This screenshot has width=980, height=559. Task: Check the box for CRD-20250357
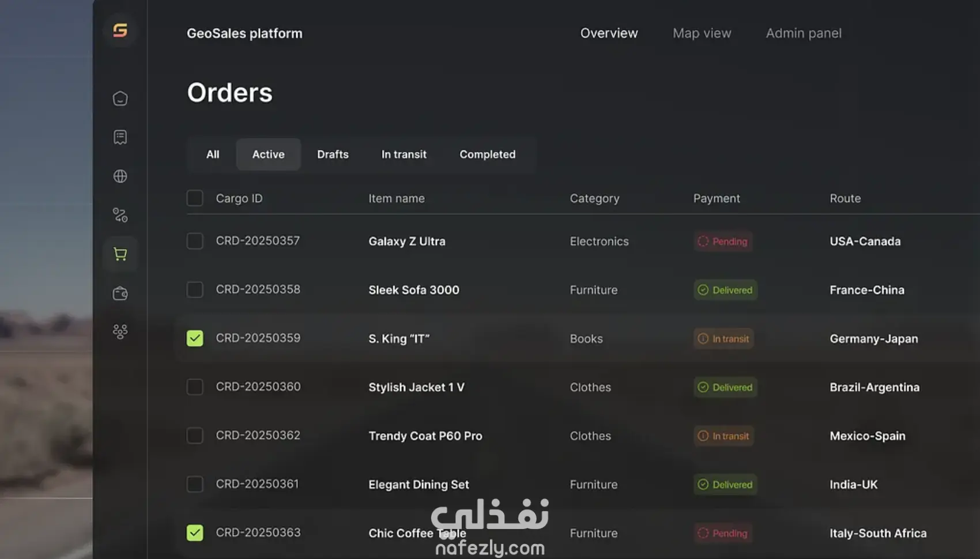point(195,241)
